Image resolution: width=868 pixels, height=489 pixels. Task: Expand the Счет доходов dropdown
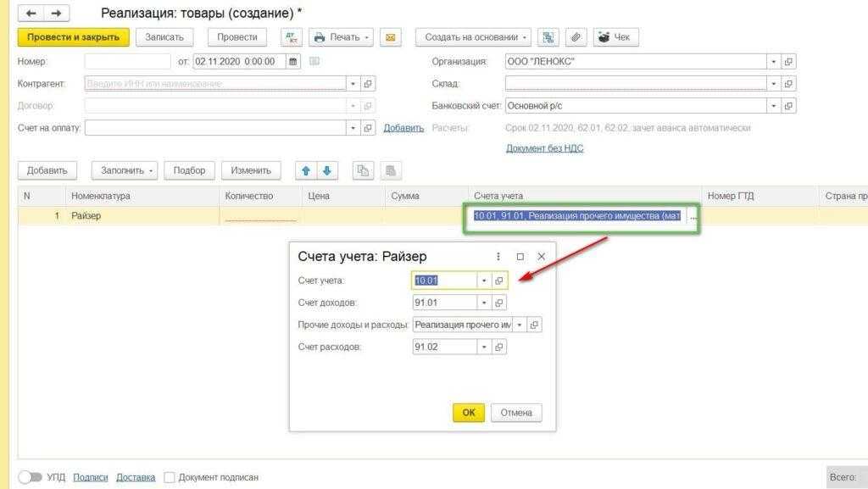(x=483, y=303)
